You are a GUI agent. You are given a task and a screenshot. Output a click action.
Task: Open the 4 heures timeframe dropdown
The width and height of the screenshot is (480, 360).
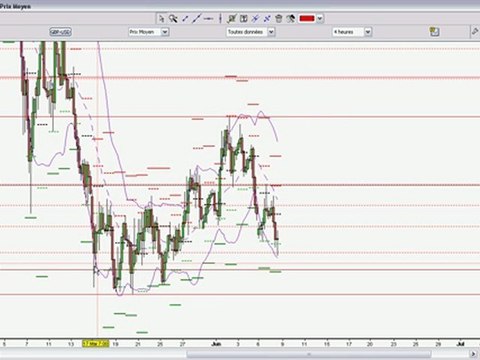[x=368, y=32]
